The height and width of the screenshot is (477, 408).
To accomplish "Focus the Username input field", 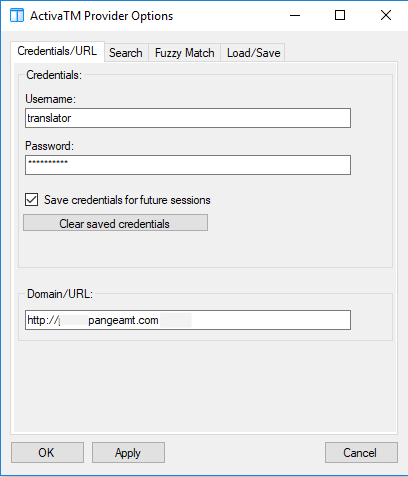I will [188, 118].
